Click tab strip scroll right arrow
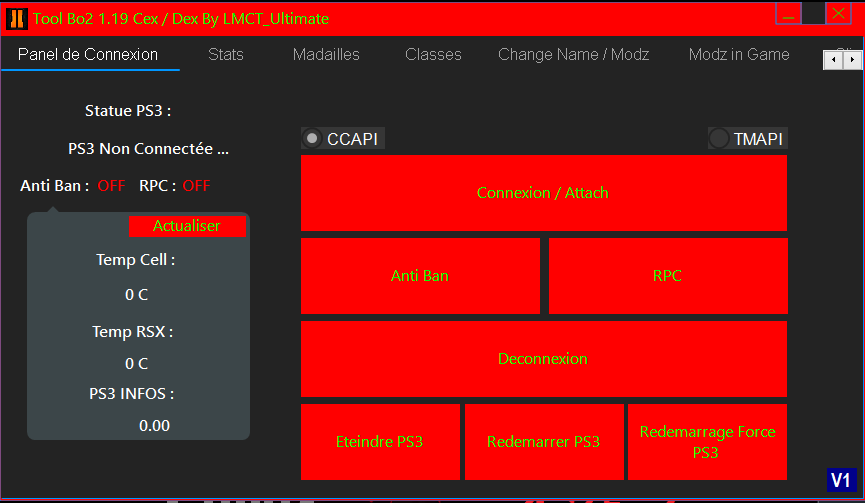This screenshot has height=503, width=865. pos(852,60)
